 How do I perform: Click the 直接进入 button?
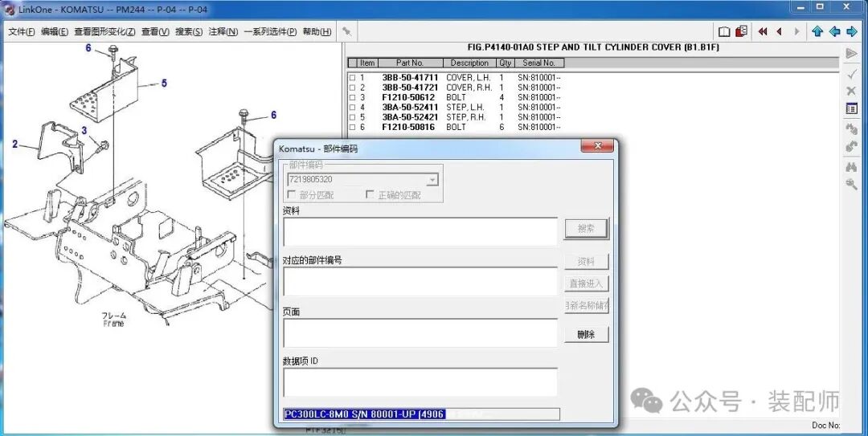[x=586, y=284]
